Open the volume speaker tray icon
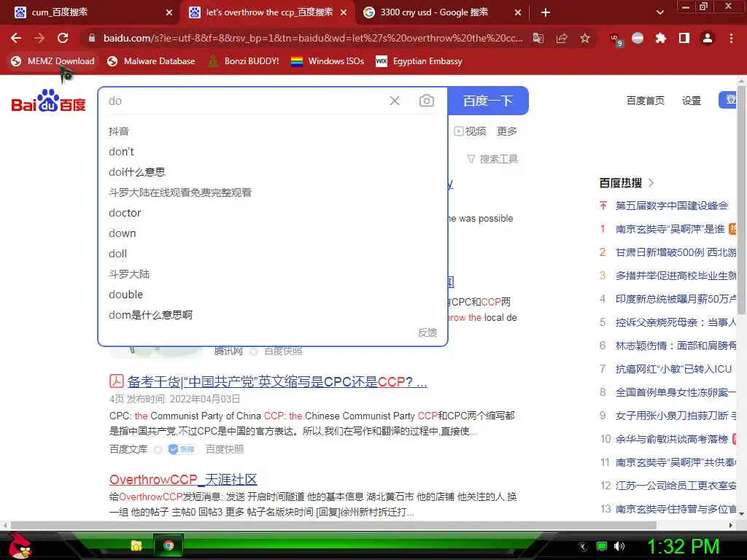The image size is (747, 560). coord(619,546)
